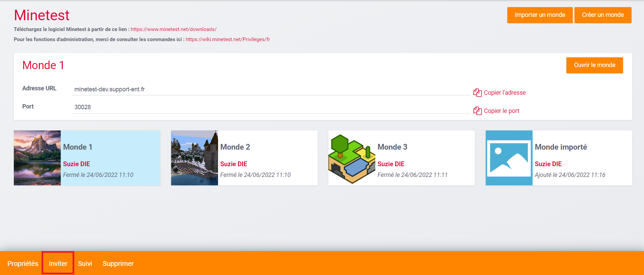This screenshot has height=275, width=644.
Task: Click Ouvrir le monde button
Action: pos(594,65)
